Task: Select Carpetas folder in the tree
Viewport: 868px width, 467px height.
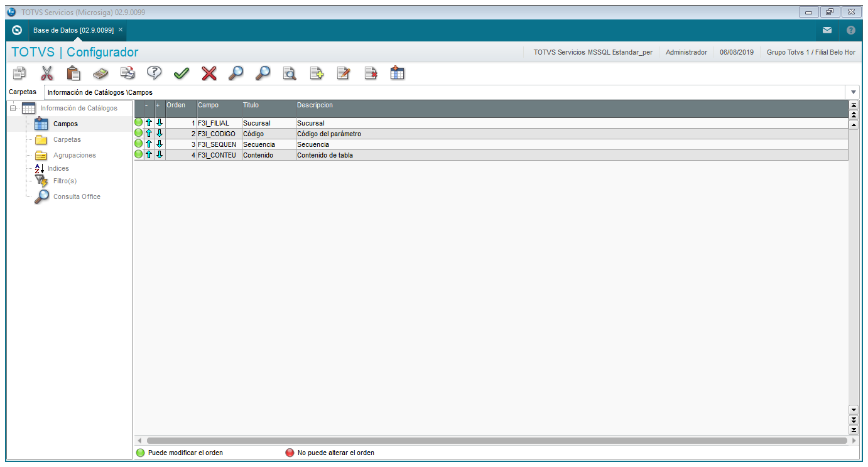Action: tap(67, 139)
